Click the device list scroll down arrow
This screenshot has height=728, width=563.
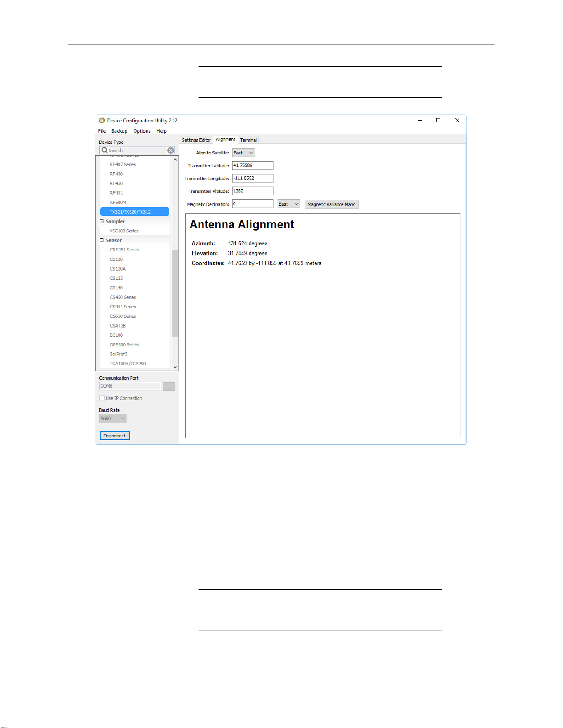(x=175, y=367)
